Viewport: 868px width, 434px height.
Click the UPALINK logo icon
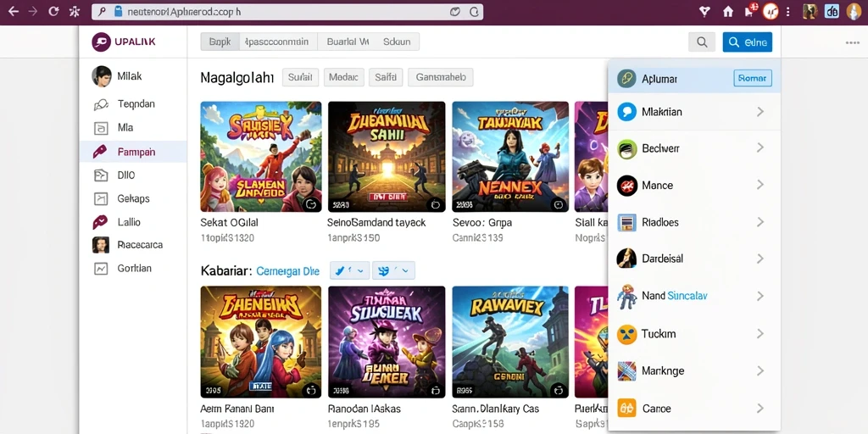[x=101, y=42]
